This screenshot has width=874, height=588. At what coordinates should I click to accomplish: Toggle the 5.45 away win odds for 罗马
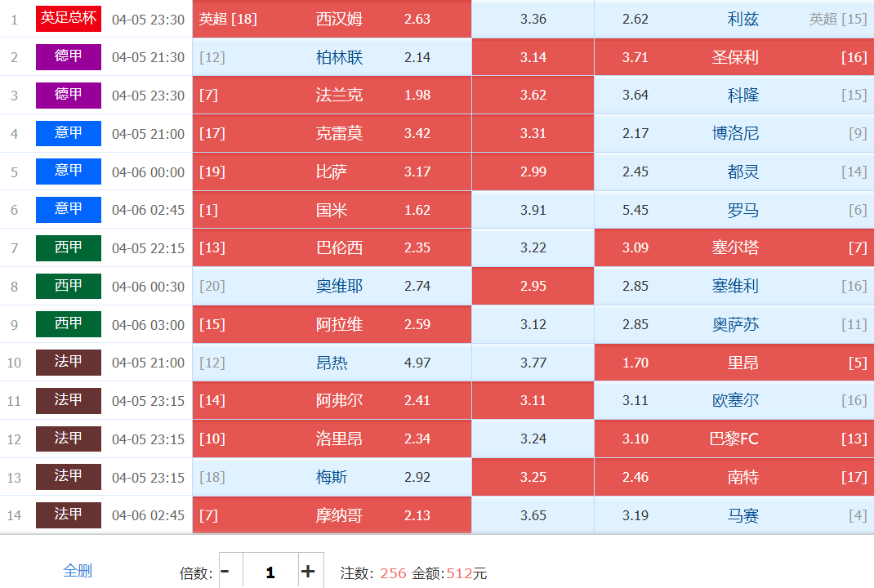tap(635, 210)
